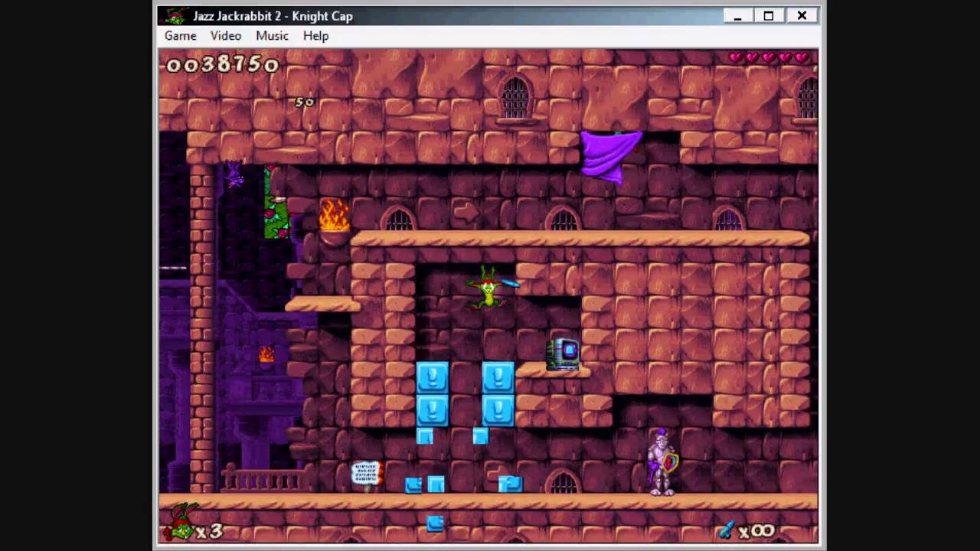Click the Jazz Jackrabbit title bar icon
980x551 pixels.
point(175,16)
